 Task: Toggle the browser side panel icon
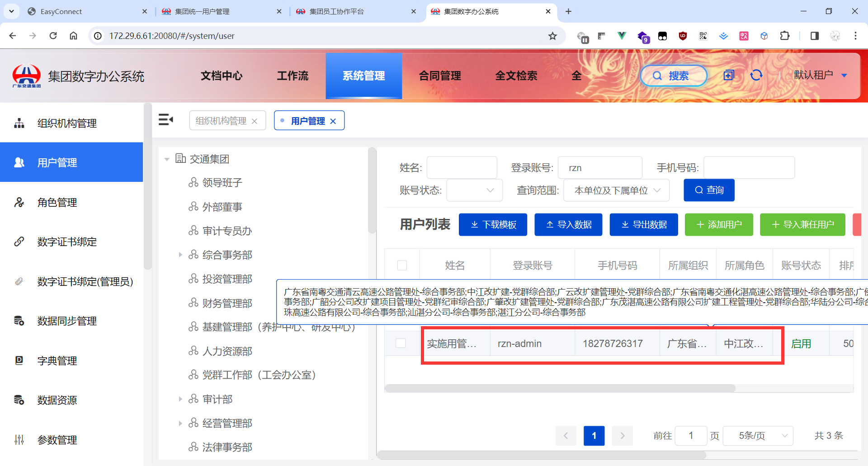[815, 36]
